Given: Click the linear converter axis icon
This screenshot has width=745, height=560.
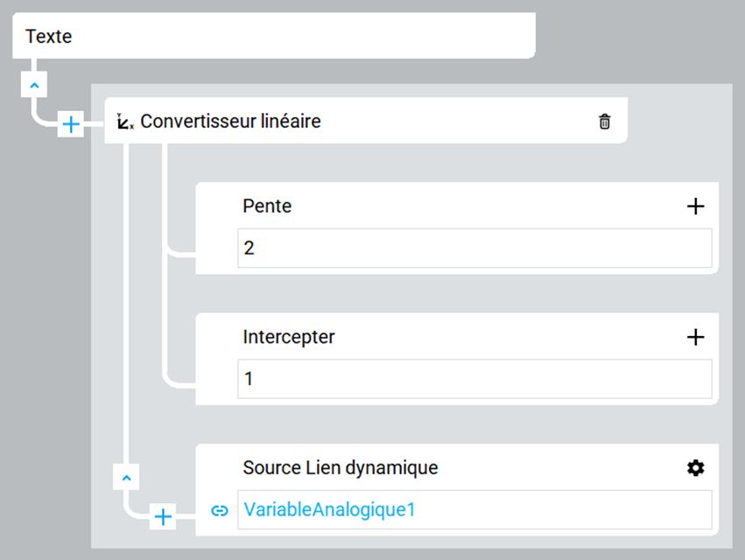Looking at the screenshot, I should click(125, 122).
